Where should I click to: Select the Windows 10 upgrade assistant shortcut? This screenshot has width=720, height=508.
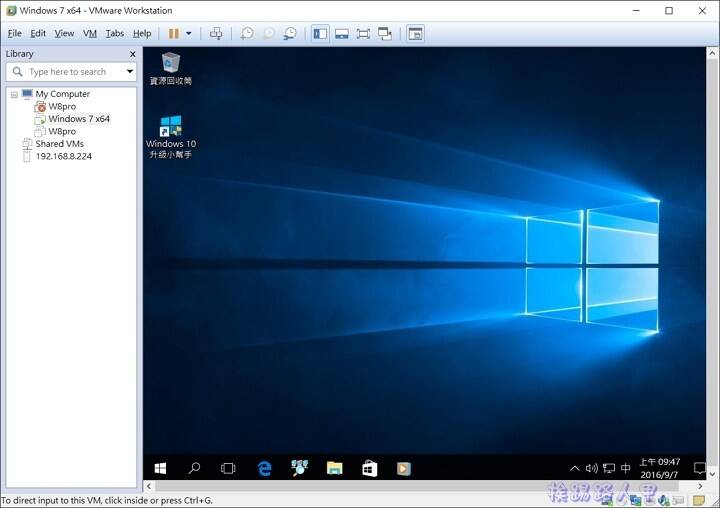click(x=171, y=137)
